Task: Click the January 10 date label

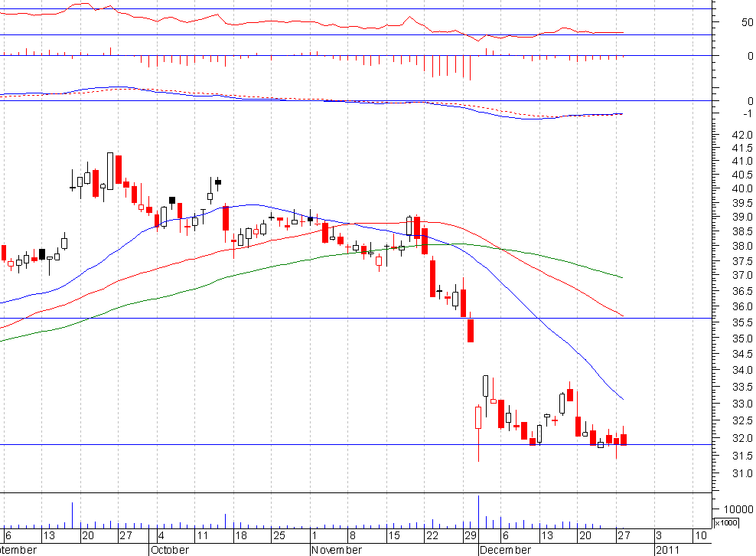Action: pos(700,535)
